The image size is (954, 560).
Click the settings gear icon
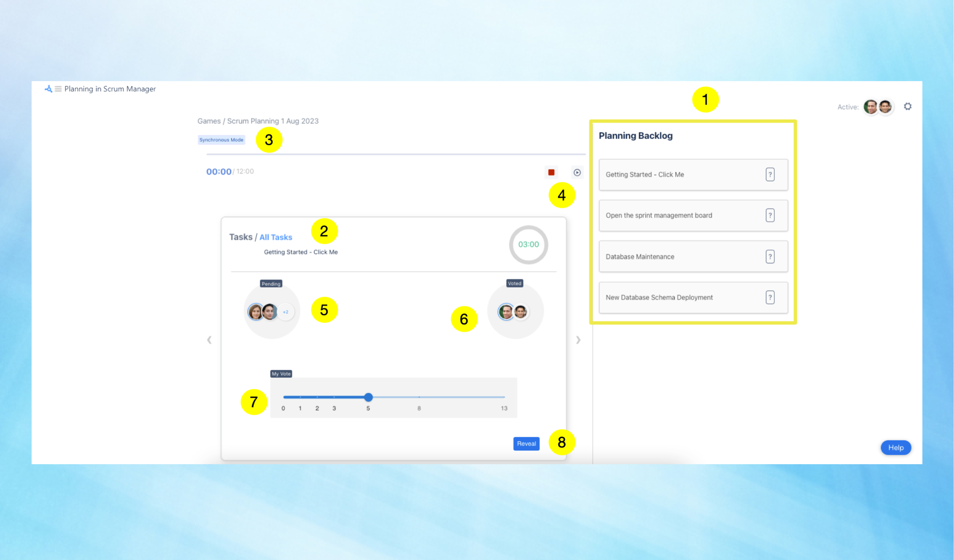coord(908,106)
